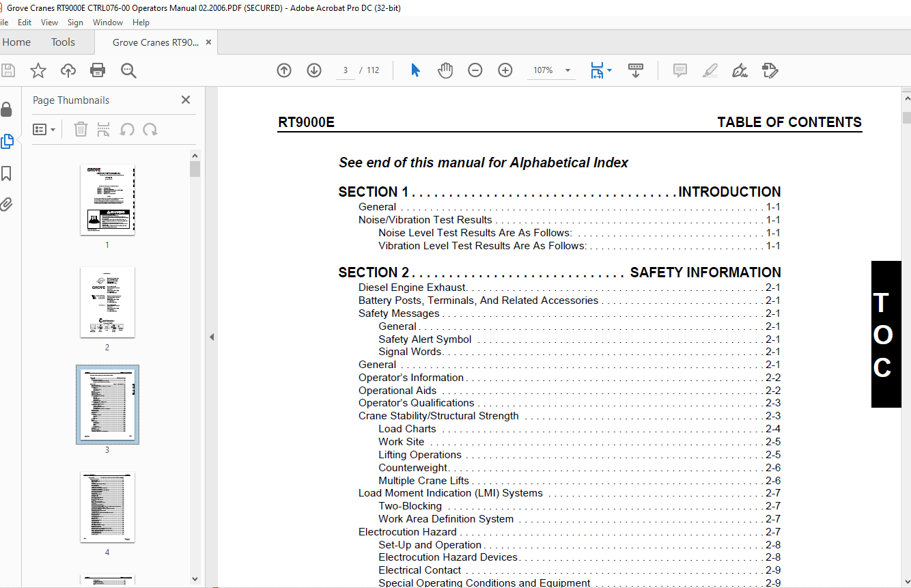This screenshot has width=911, height=588.
Task: Click the upload to cloud icon
Action: pos(68,70)
